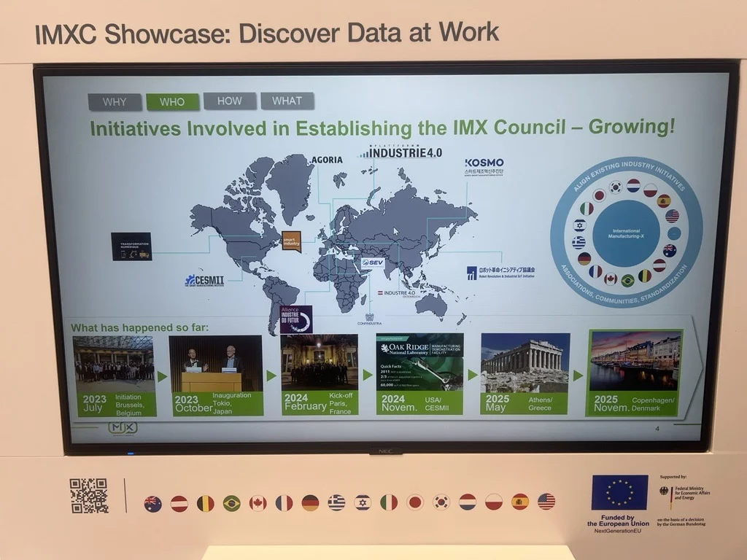Click the Spain flag in bottom row
Viewport: 747px width, 560px height.
pyautogui.click(x=519, y=502)
